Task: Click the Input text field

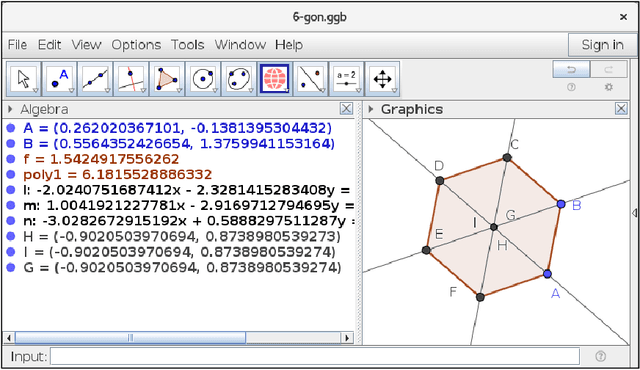Action: [x=315, y=356]
